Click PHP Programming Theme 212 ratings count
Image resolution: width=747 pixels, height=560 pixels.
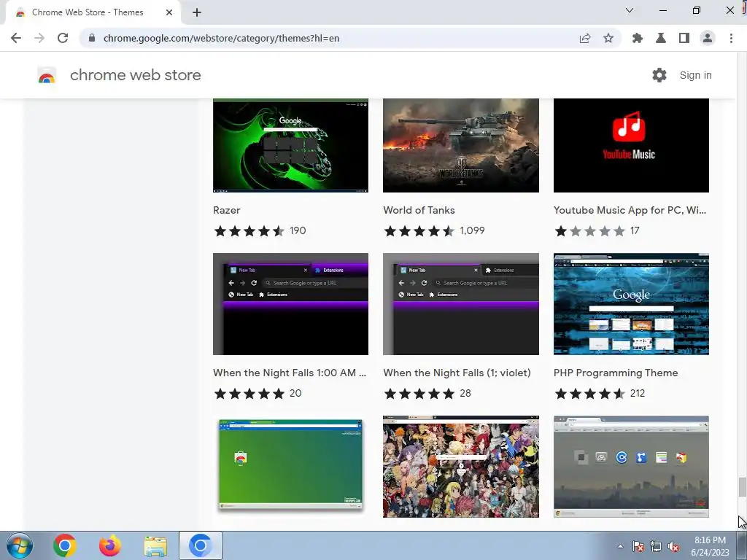click(638, 393)
